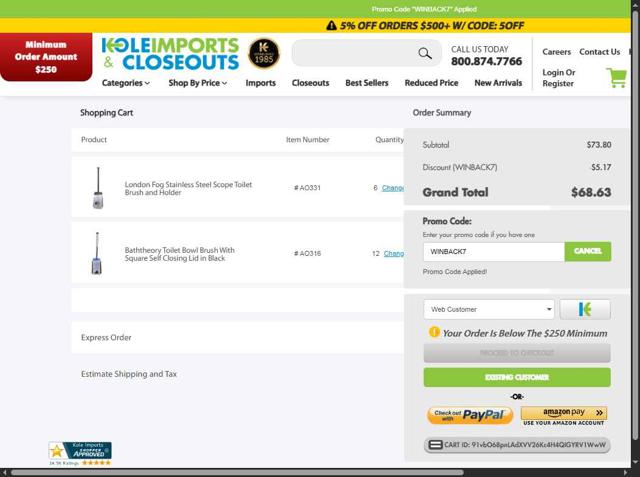Click the greyed Proceed to Checkout button
This screenshot has width=640, height=477.
point(517,353)
